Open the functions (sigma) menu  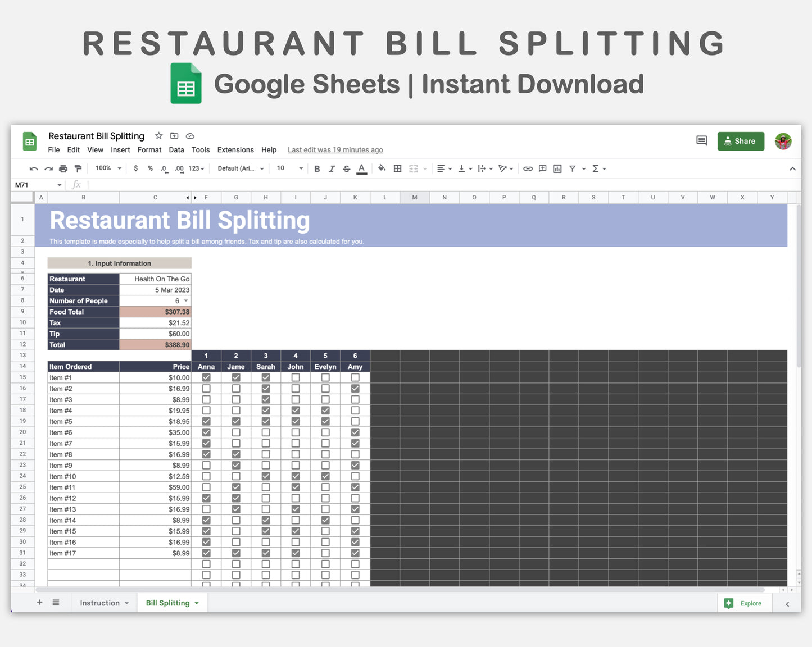click(596, 168)
